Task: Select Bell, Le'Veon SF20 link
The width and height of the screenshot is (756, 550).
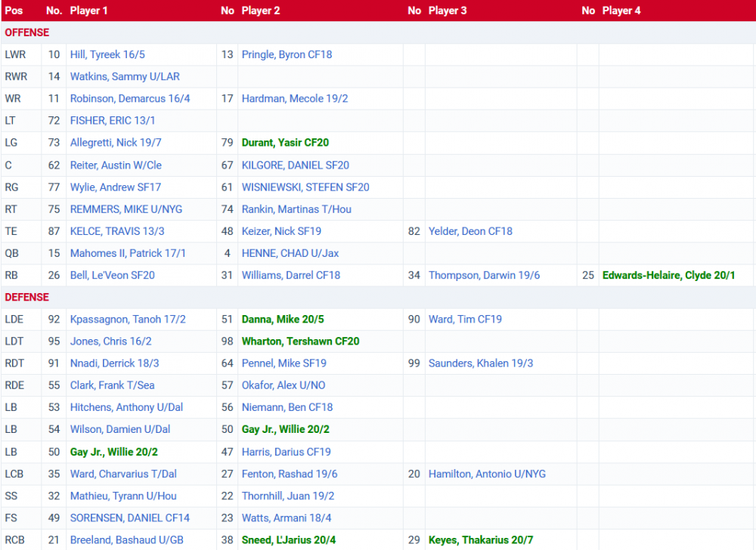Action: (x=113, y=276)
